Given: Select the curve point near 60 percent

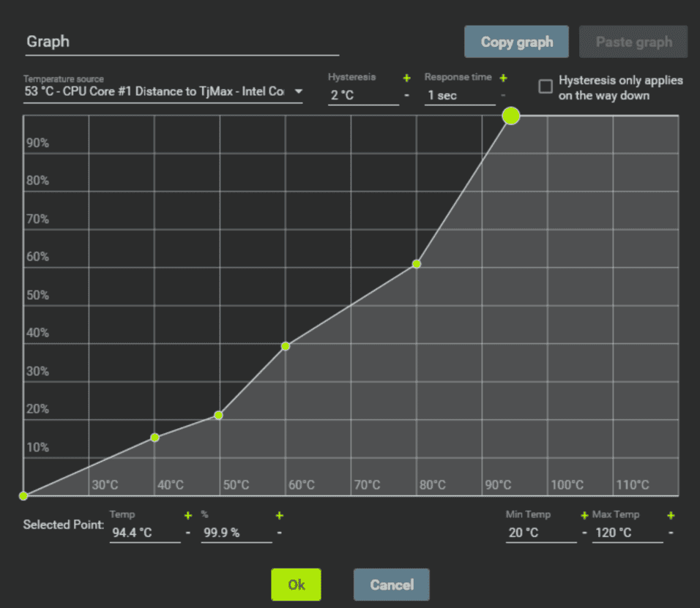Looking at the screenshot, I should (417, 263).
